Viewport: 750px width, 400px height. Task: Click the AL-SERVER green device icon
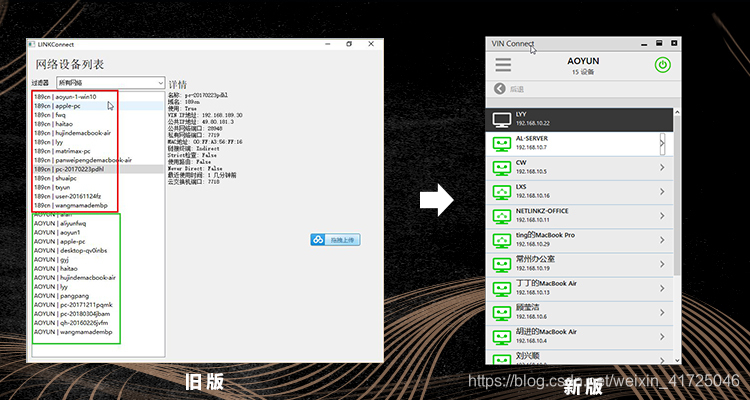coord(502,144)
